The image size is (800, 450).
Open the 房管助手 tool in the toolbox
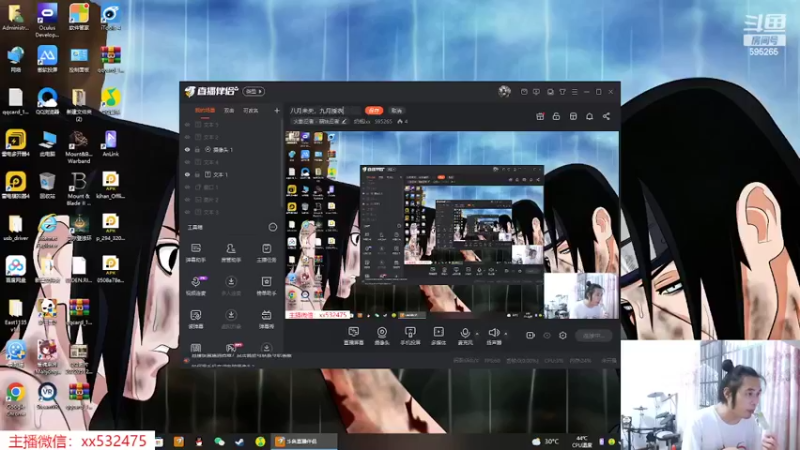231,253
